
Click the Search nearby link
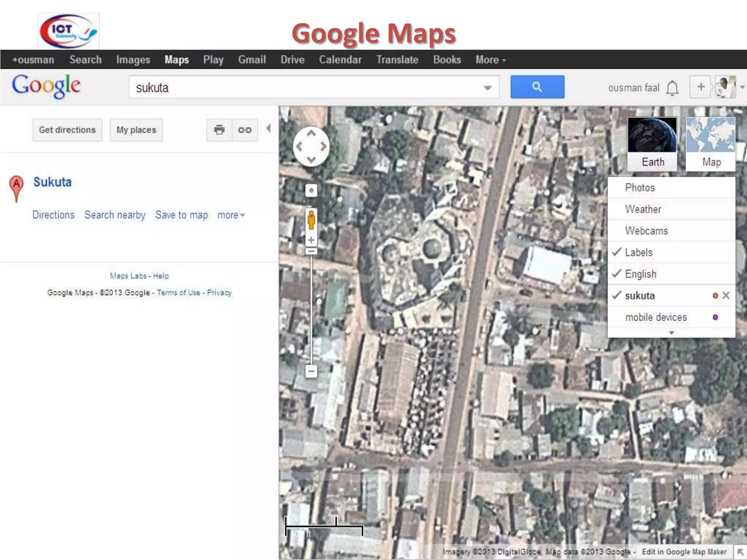[x=115, y=215]
